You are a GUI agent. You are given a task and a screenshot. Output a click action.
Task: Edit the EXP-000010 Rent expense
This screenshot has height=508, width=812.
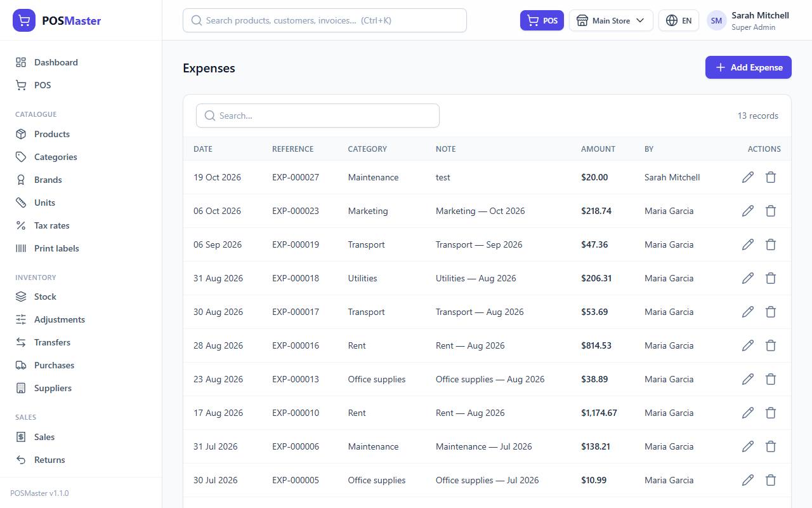click(748, 413)
